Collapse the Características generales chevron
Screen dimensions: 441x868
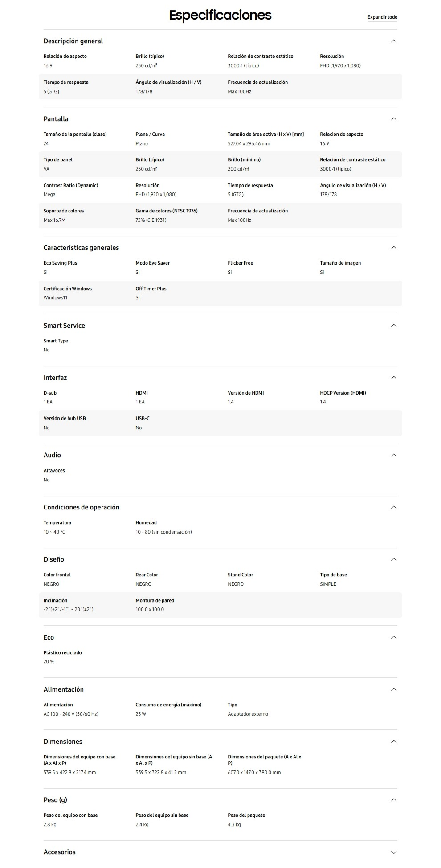click(393, 248)
